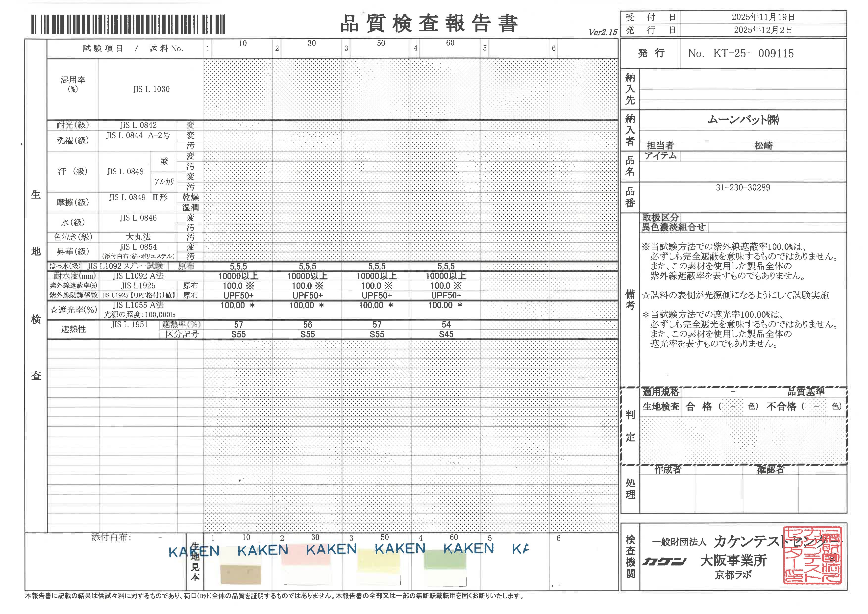
Task: Click the issue date 2025年12月2日
Action: 763,30
